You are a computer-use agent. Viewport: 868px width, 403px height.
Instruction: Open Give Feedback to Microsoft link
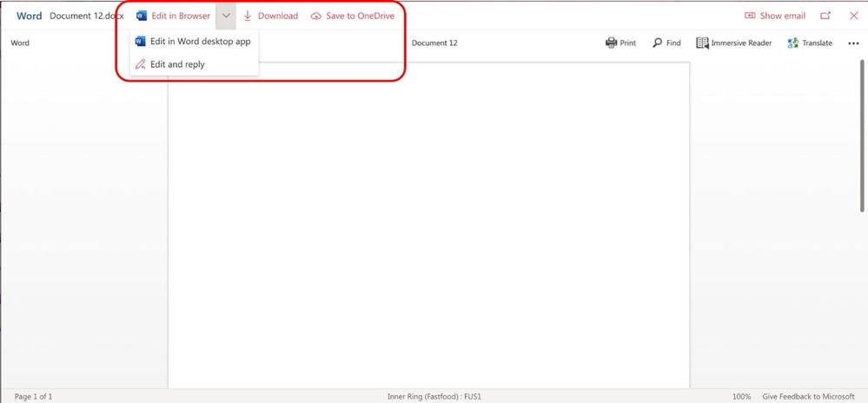(x=808, y=396)
